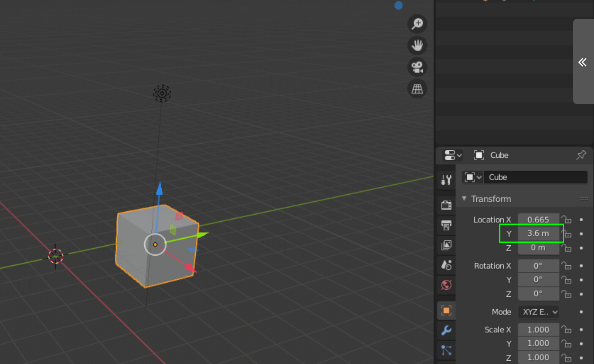Click the Rotation Z field
Screen dimensions: 594x364
coord(539,294)
